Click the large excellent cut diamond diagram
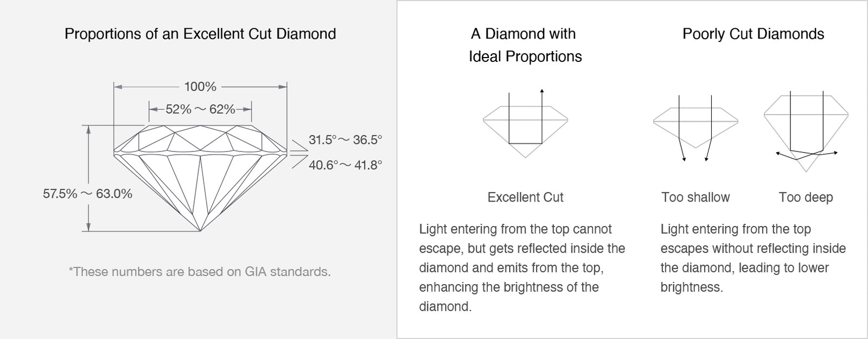 pyautogui.click(x=200, y=174)
